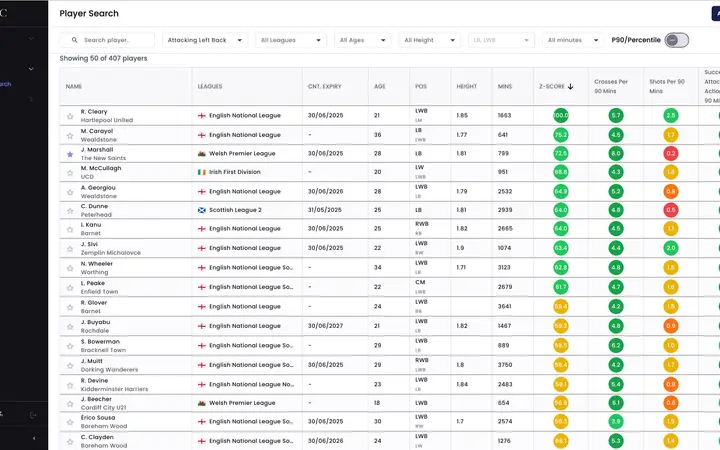Unstar J. Marshall of The New Saints
This screenshot has width=720, height=450.
click(x=70, y=154)
